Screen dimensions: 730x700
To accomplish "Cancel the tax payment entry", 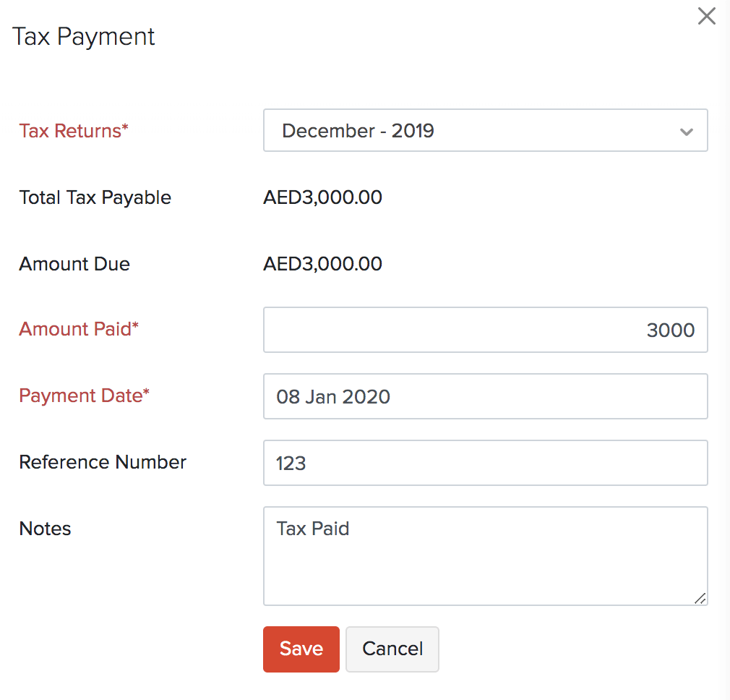I will 392,649.
